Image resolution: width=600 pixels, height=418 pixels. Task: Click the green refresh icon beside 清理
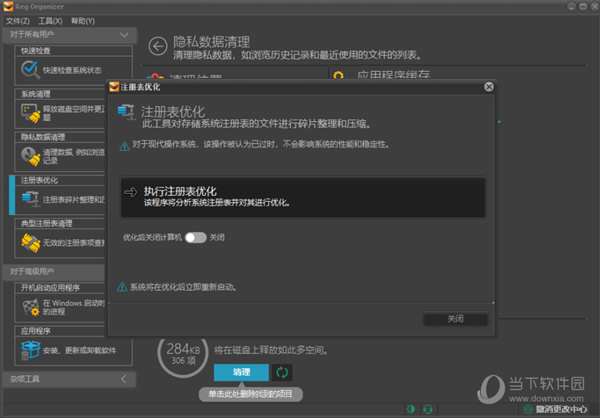(283, 373)
